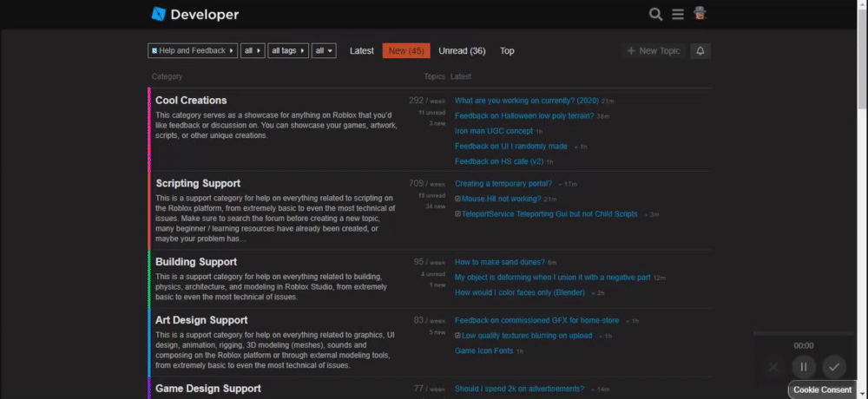Click Building Support '4 unread' count
The width and height of the screenshot is (868, 399).
433,274
